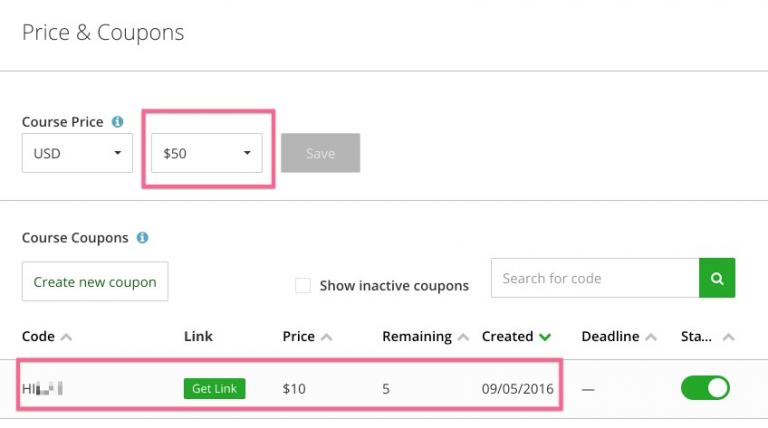The height and width of the screenshot is (428, 768).
Task: Click the Course Price info icon
Action: [x=118, y=121]
